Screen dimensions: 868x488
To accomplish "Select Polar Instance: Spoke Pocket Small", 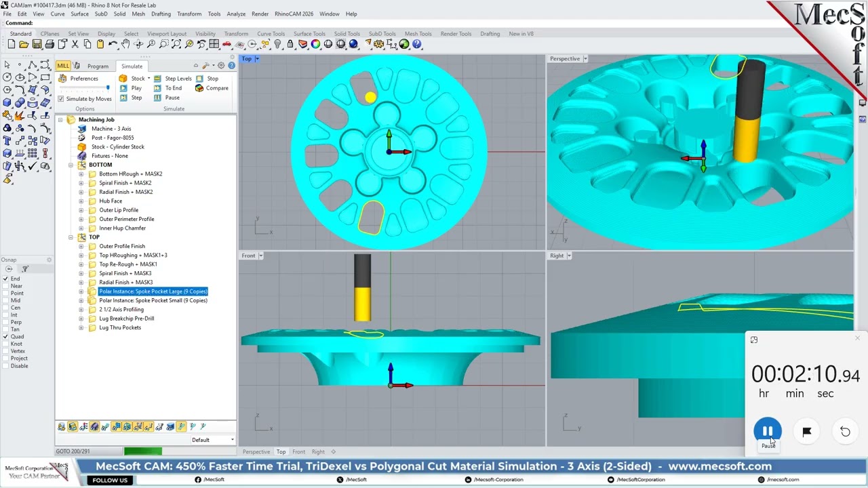I will 153,300.
